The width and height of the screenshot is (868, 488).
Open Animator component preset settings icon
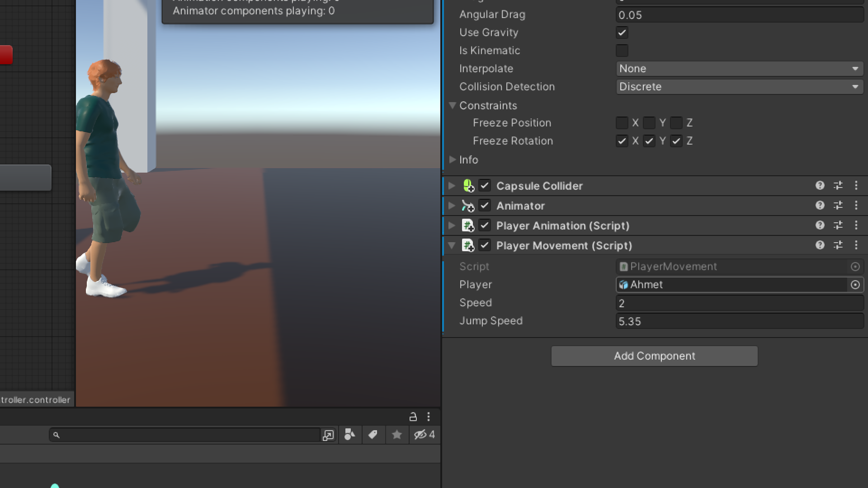838,206
